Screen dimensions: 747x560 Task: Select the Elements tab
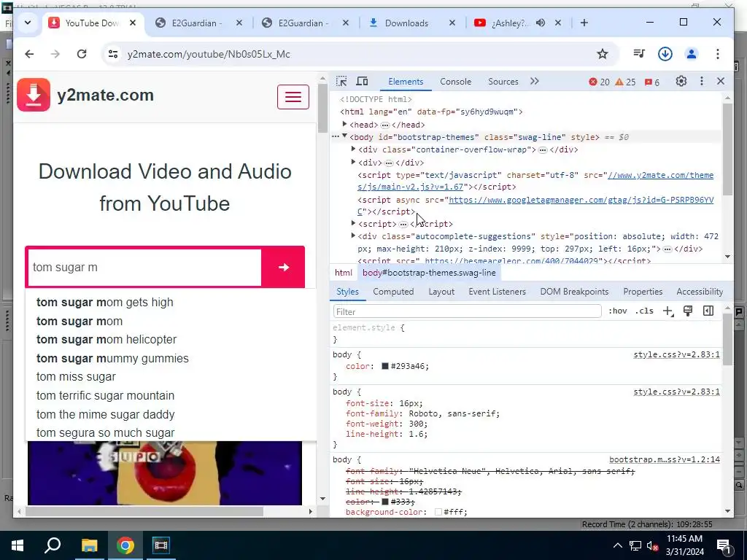coord(406,82)
